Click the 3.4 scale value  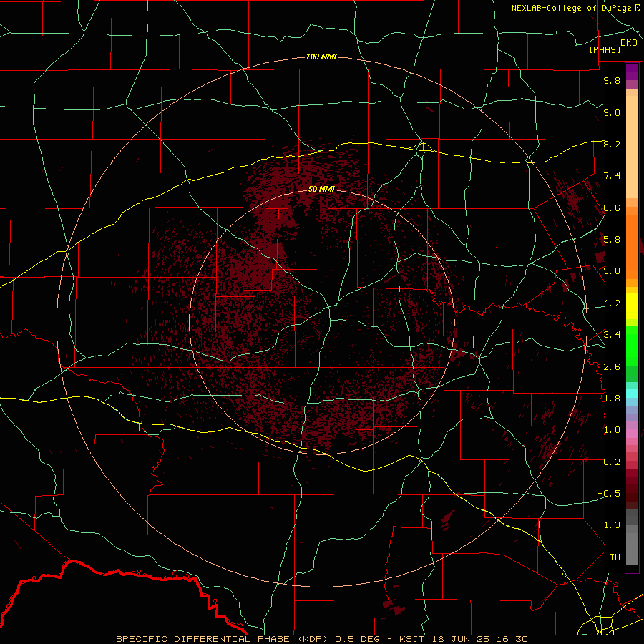pyautogui.click(x=612, y=335)
